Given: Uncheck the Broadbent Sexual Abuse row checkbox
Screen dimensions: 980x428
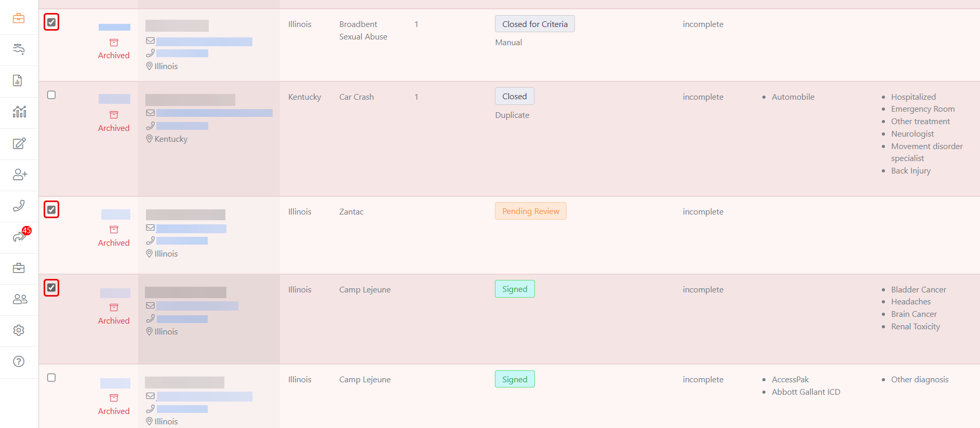Looking at the screenshot, I should pos(51,22).
